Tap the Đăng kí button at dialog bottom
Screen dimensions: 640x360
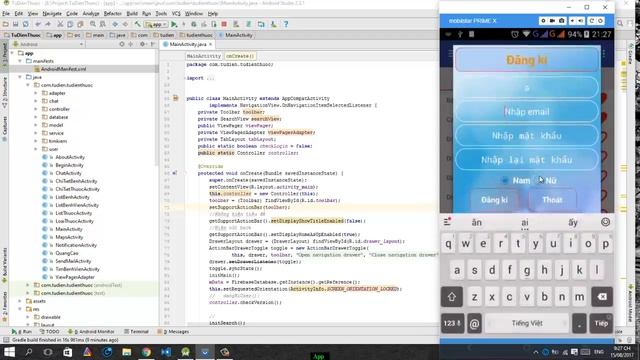click(x=494, y=200)
